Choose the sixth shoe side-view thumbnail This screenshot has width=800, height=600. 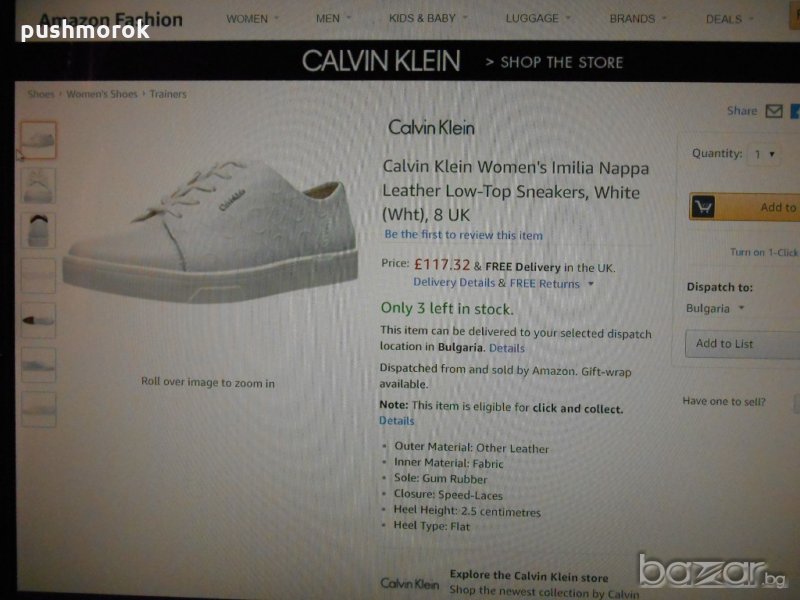click(x=39, y=365)
